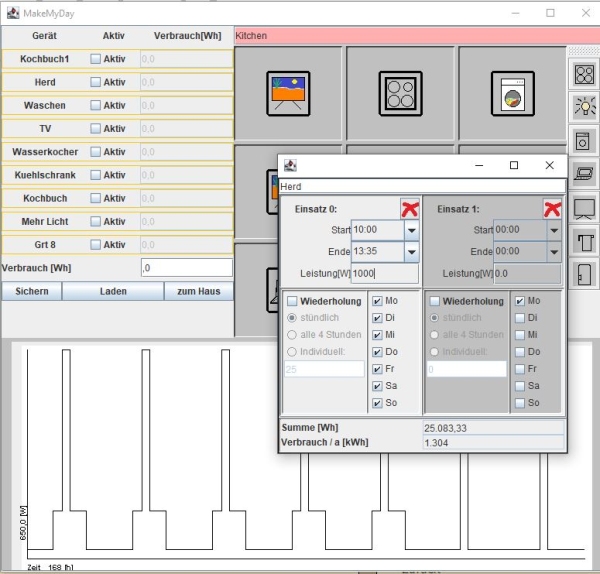Click the zum Haus button
Viewport: 600px width, 574px height.
(199, 291)
